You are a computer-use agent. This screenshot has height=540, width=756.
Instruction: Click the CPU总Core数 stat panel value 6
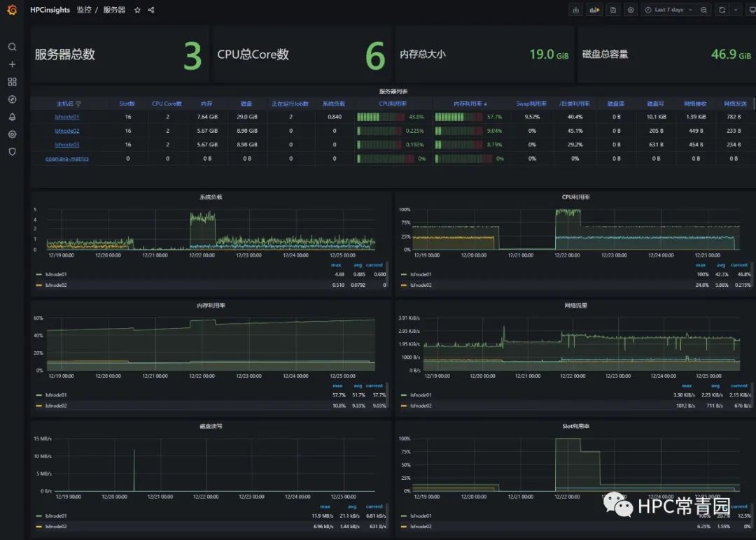(x=375, y=57)
